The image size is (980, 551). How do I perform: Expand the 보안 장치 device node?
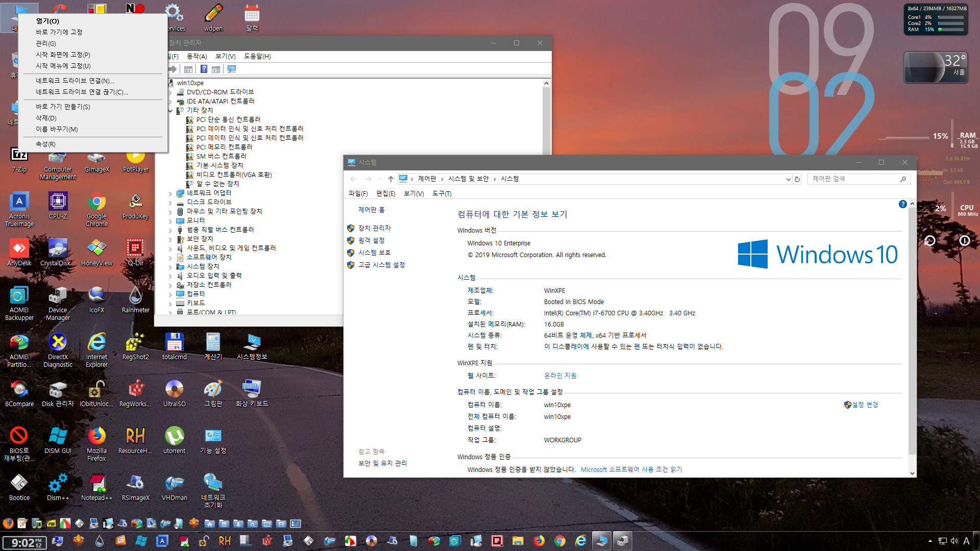[170, 239]
